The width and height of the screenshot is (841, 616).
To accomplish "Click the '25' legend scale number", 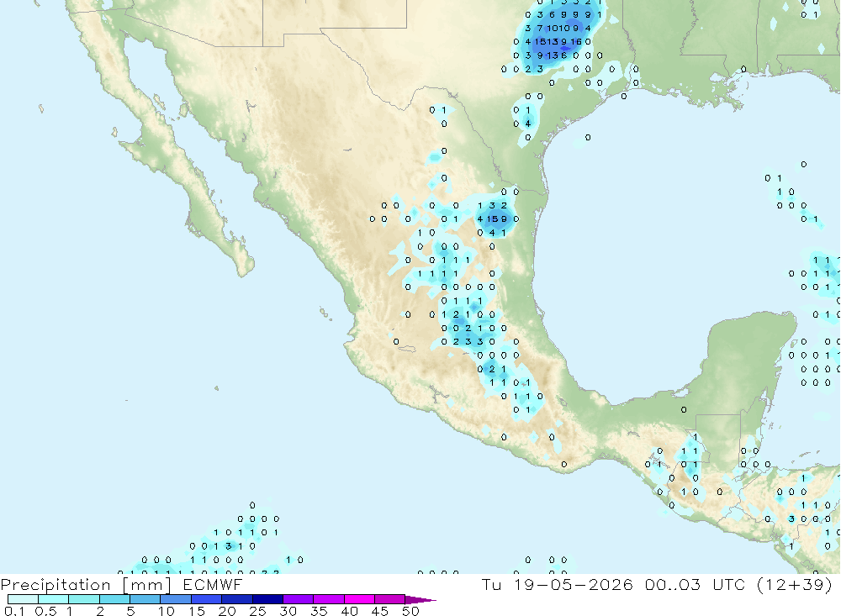I will tap(257, 611).
